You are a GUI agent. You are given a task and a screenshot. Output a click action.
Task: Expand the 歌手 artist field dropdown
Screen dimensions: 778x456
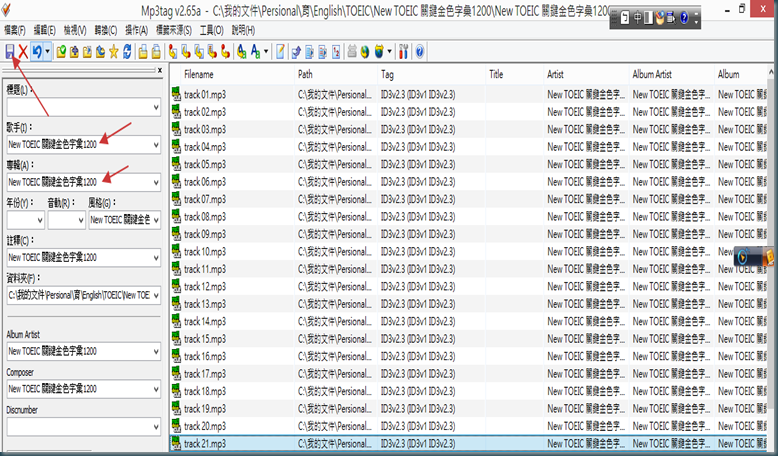(156, 145)
